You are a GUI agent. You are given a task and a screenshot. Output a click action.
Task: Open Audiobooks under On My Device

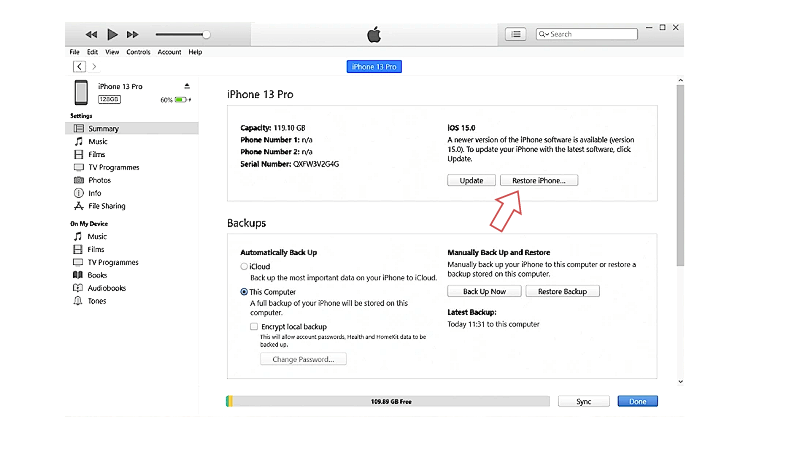[x=106, y=288]
